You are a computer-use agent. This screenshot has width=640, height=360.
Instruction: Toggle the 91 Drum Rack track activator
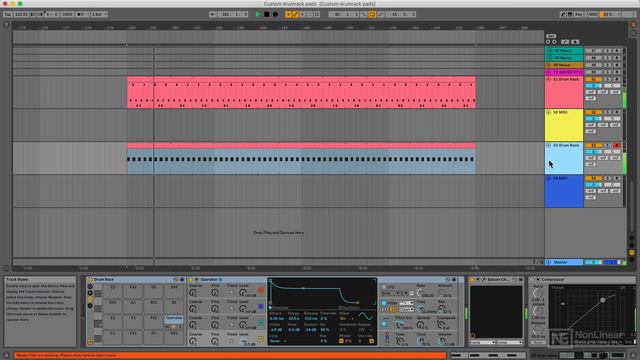pyautogui.click(x=593, y=79)
